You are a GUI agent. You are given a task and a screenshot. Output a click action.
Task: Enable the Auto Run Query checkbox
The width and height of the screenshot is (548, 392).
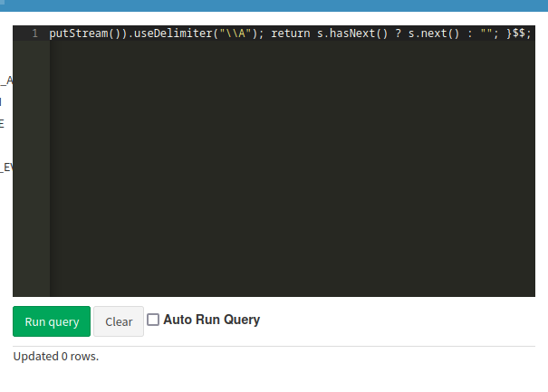click(x=153, y=320)
